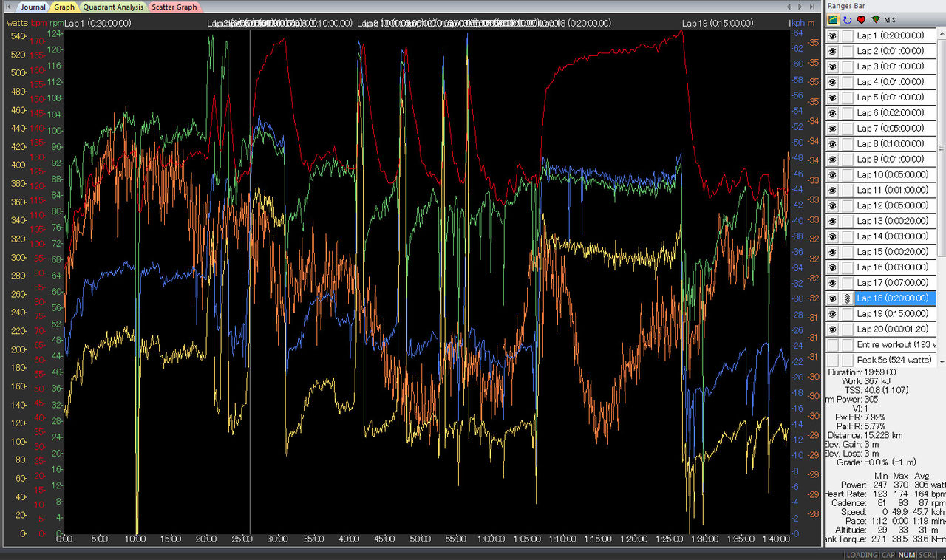This screenshot has height=560, width=946.
Task: Click the watts axis label
Action: 17,23
